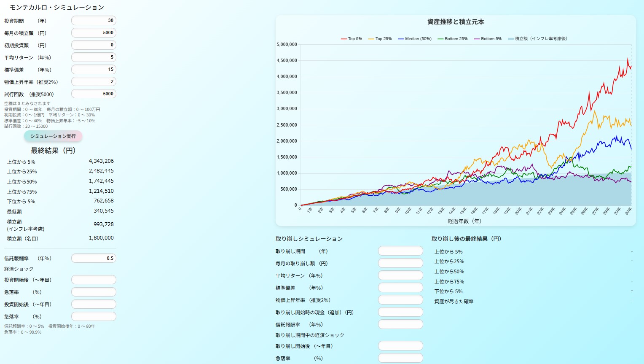This screenshot has height=364, width=644.
Task: Focus the 初期投資額 (円) input field
Action: tap(94, 45)
